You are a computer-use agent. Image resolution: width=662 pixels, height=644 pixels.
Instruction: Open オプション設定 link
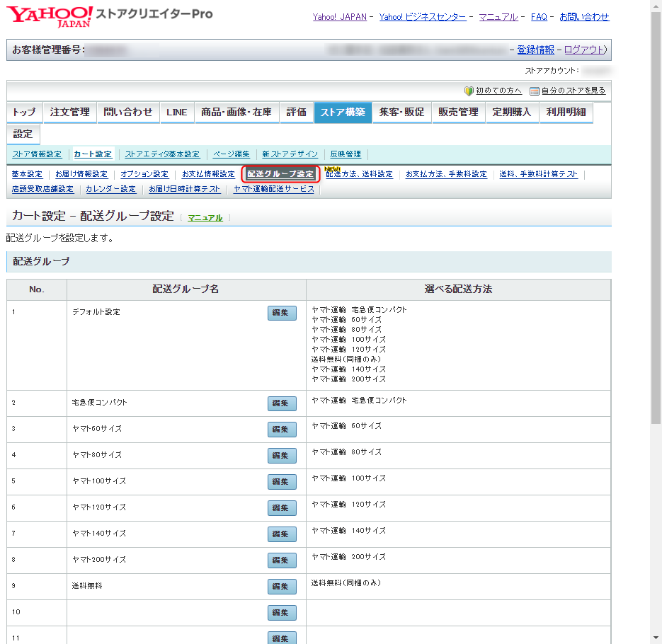[144, 174]
